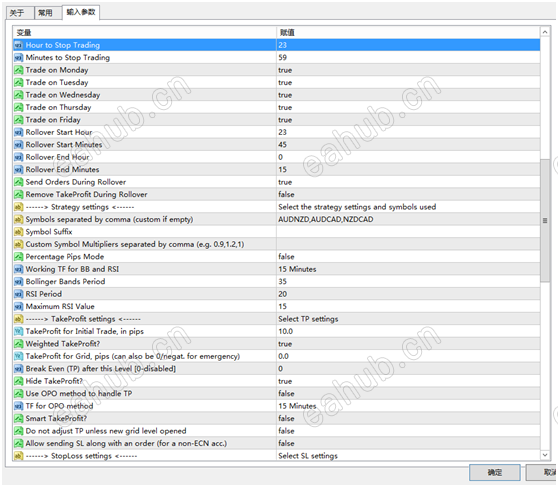Toggle Use OPO method value false
558x487 pixels.
[408, 394]
